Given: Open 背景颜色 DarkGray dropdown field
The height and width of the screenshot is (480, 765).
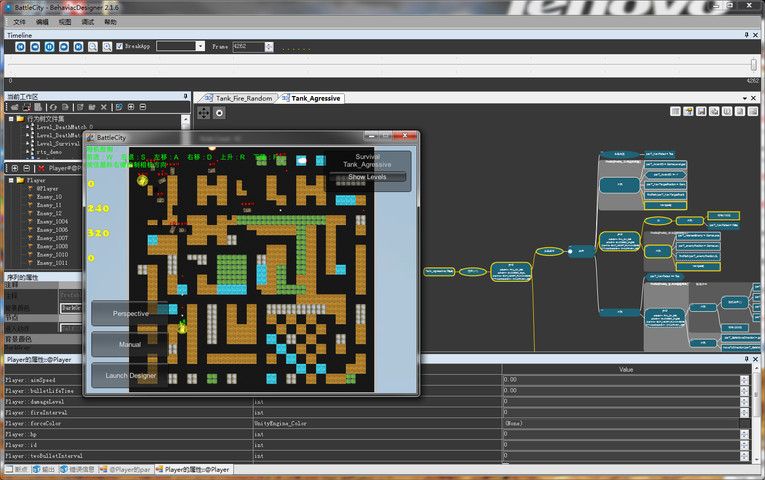Looking at the screenshot, I should pos(71,308).
